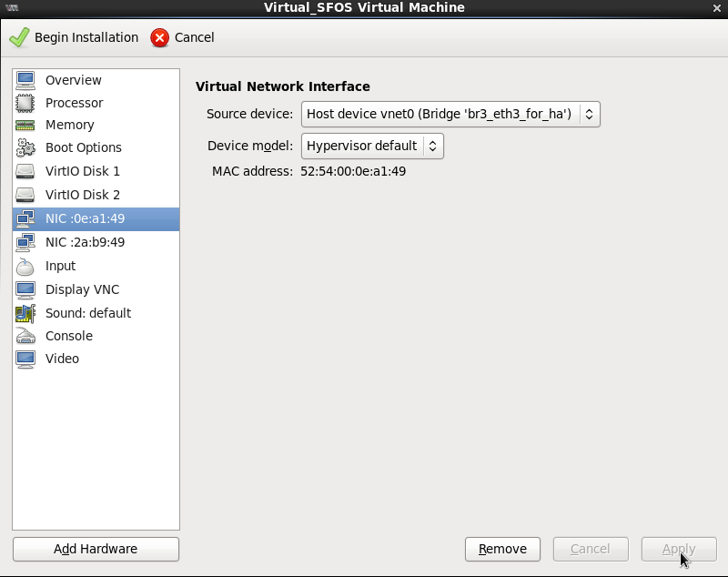Expand Source device to pick another bridge
The image size is (728, 577).
point(589,115)
